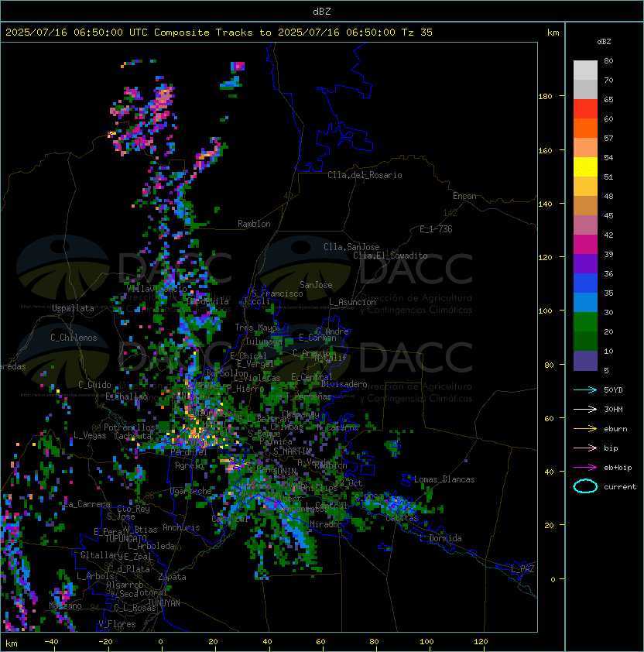The image size is (644, 652).
Task: Click the 'S_Francisco' map label
Action: click(x=278, y=293)
